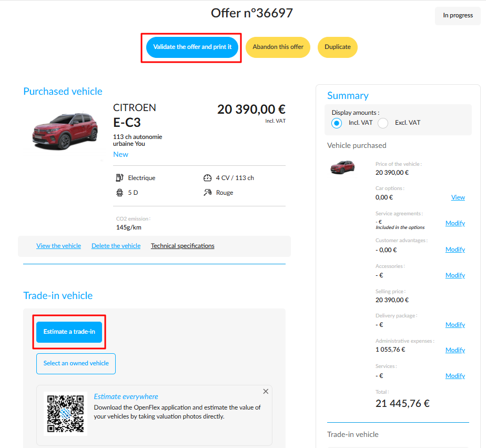This screenshot has width=486, height=448.
Task: Click the 5 D doors icon
Action: 119,193
